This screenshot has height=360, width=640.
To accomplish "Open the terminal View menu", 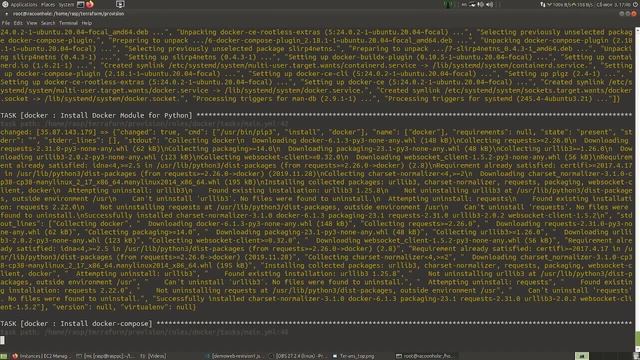I will [x=32, y=23].
